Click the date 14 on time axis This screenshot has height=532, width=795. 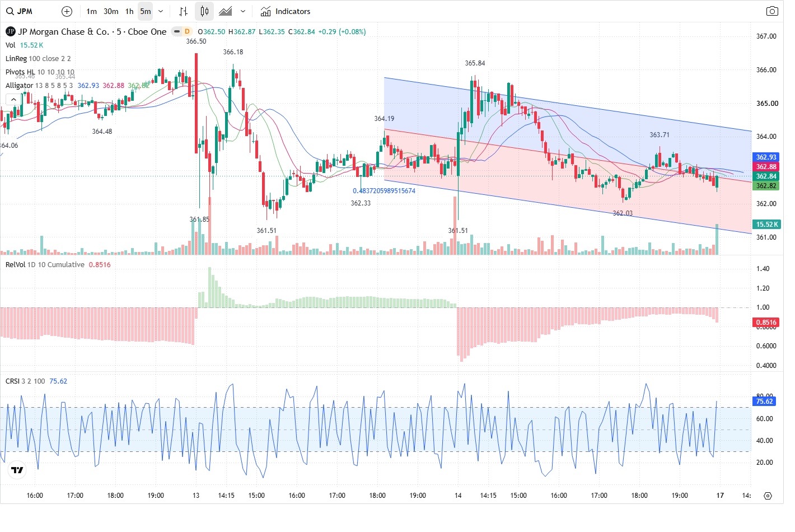(458, 496)
